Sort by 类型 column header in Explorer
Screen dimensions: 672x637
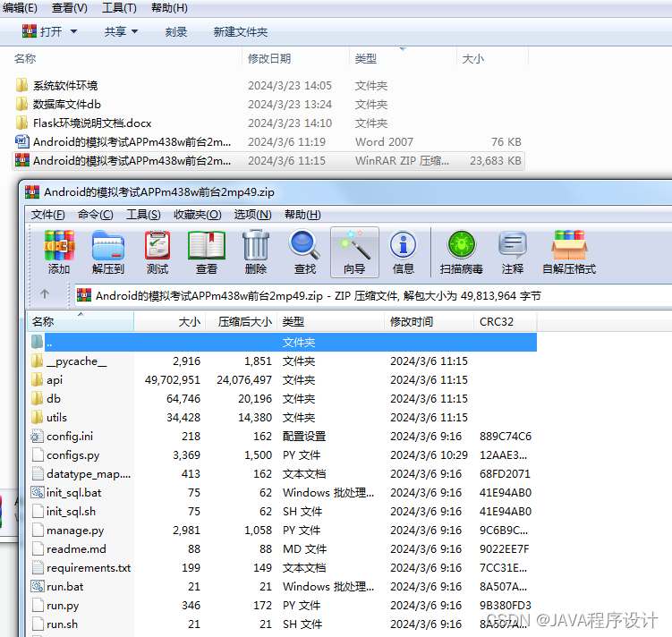coord(404,58)
